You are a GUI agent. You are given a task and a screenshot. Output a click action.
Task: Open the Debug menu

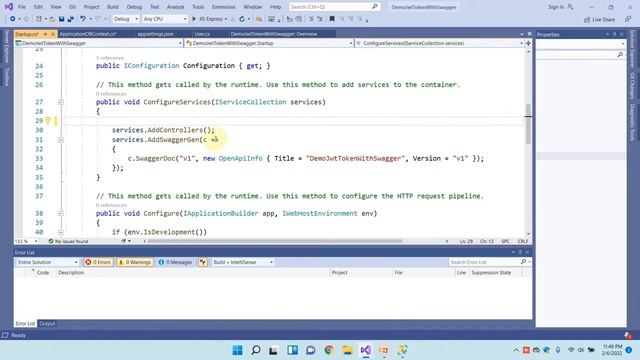(x=134, y=7)
